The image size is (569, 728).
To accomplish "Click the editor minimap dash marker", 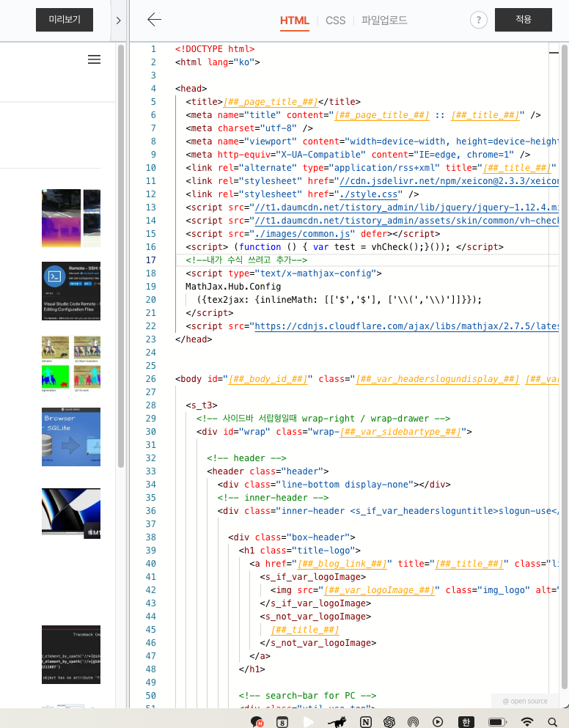I will (x=554, y=53).
